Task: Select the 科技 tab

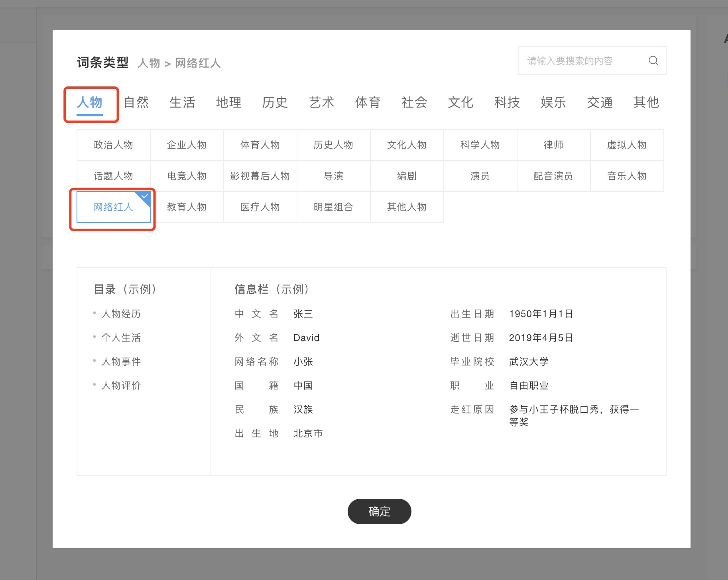Action: coord(507,103)
